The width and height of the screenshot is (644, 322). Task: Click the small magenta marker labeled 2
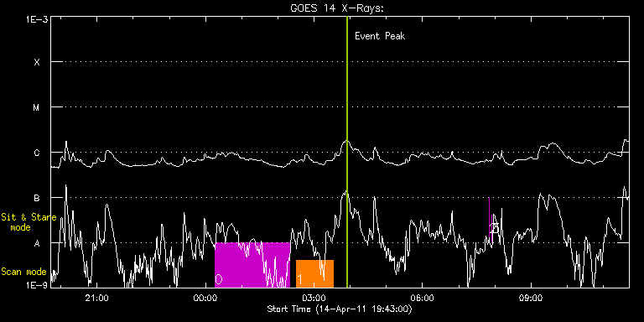491,221
